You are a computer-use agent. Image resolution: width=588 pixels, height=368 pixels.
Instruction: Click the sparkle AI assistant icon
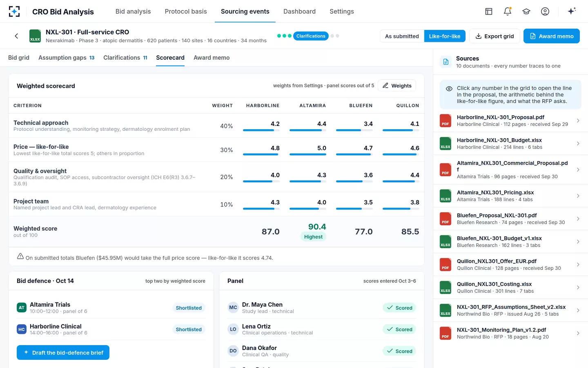(x=572, y=11)
